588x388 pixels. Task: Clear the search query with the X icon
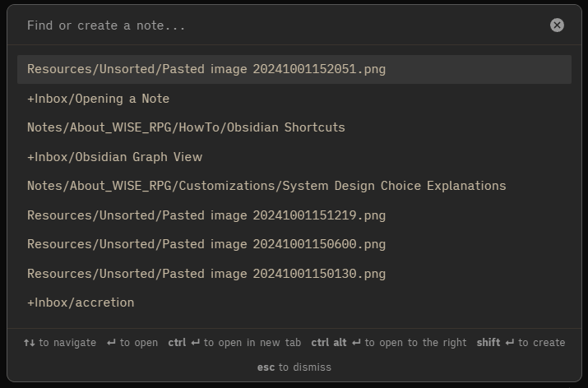(557, 25)
